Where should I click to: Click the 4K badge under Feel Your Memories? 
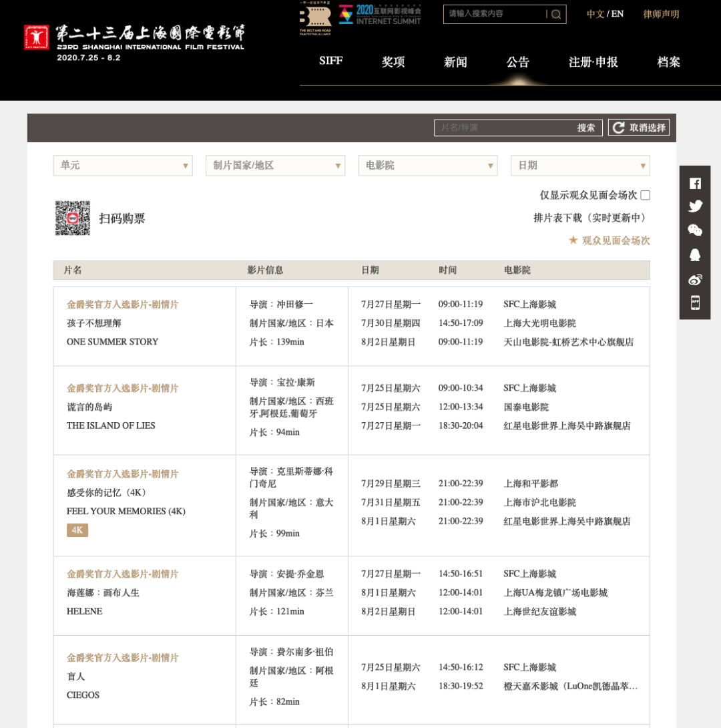coord(77,530)
